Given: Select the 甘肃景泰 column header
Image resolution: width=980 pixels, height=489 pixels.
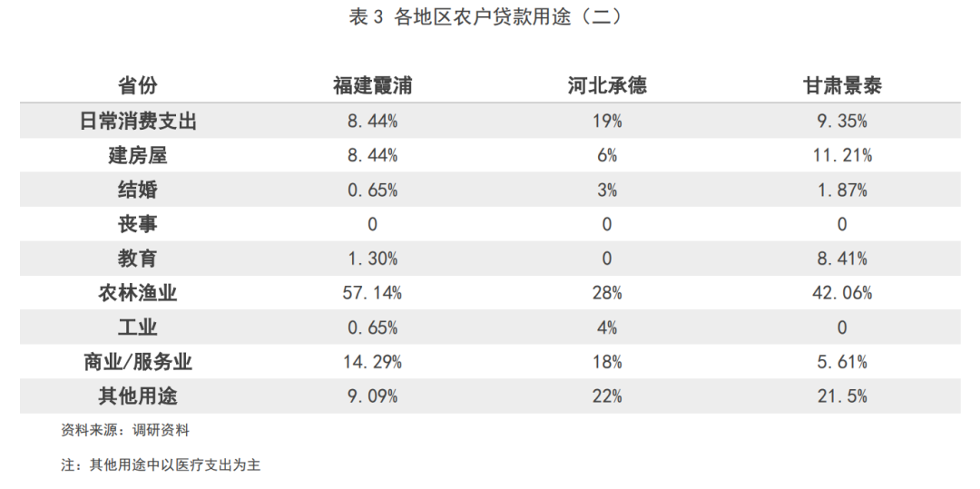Looking at the screenshot, I should coord(842,85).
